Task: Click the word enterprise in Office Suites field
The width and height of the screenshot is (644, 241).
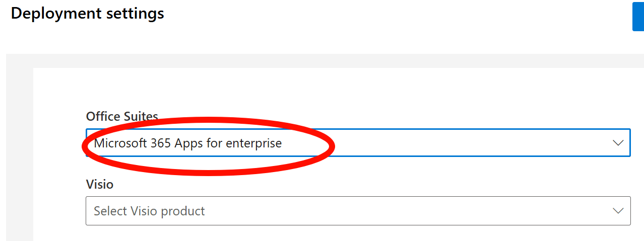Action: point(254,143)
